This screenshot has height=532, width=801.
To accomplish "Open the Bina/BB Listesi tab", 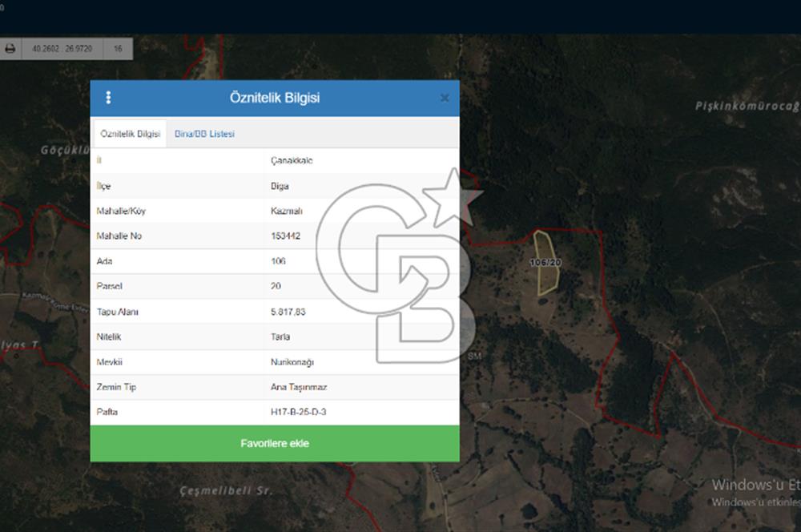I will click(204, 134).
